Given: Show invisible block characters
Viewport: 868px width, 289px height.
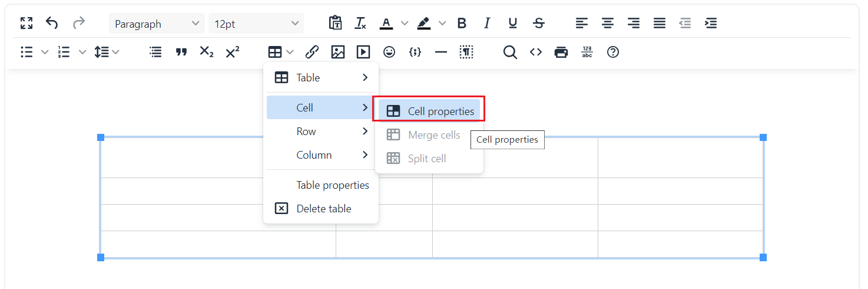Looking at the screenshot, I should click(x=466, y=52).
